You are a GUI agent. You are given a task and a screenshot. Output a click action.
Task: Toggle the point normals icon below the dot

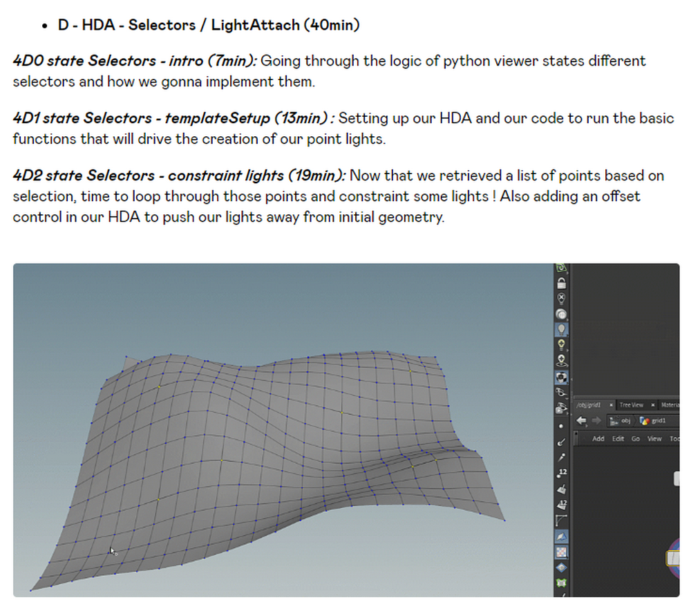pyautogui.click(x=561, y=442)
